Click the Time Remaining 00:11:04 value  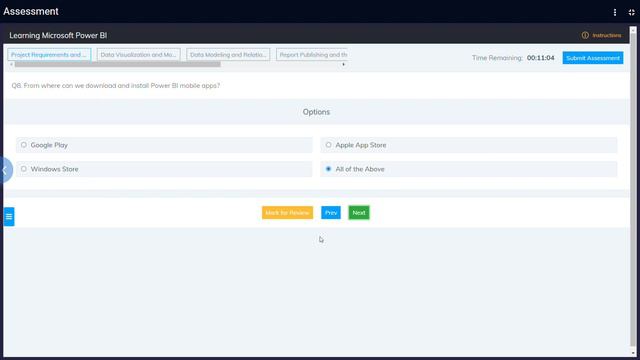coord(540,58)
